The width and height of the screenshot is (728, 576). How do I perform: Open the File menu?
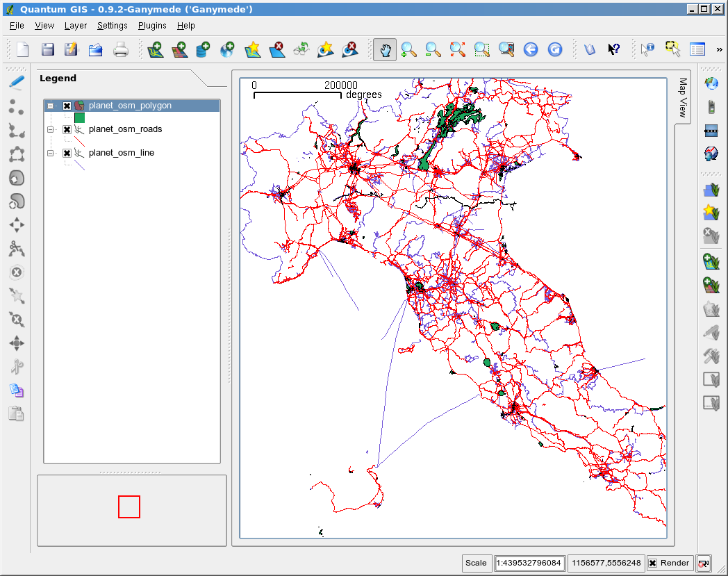[17, 26]
